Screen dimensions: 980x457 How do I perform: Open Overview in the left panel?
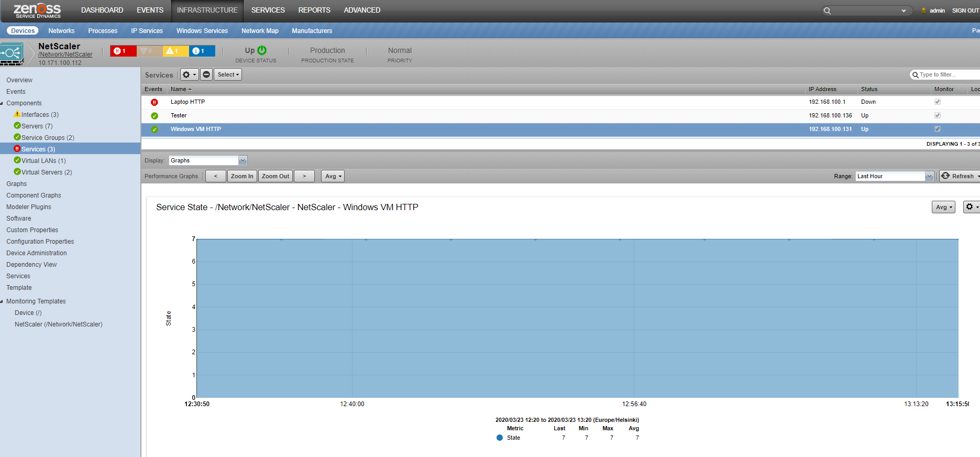[x=19, y=80]
